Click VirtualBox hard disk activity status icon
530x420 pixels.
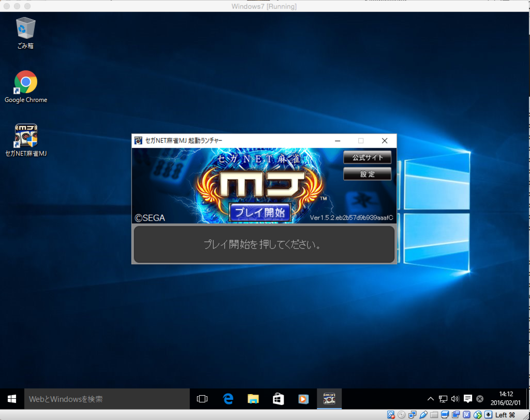click(x=391, y=415)
